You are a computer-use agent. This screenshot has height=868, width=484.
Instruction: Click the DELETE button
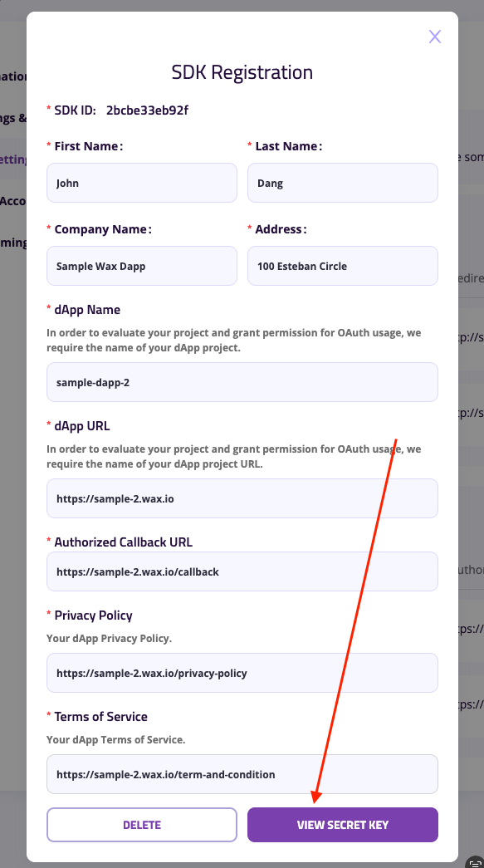(142, 824)
